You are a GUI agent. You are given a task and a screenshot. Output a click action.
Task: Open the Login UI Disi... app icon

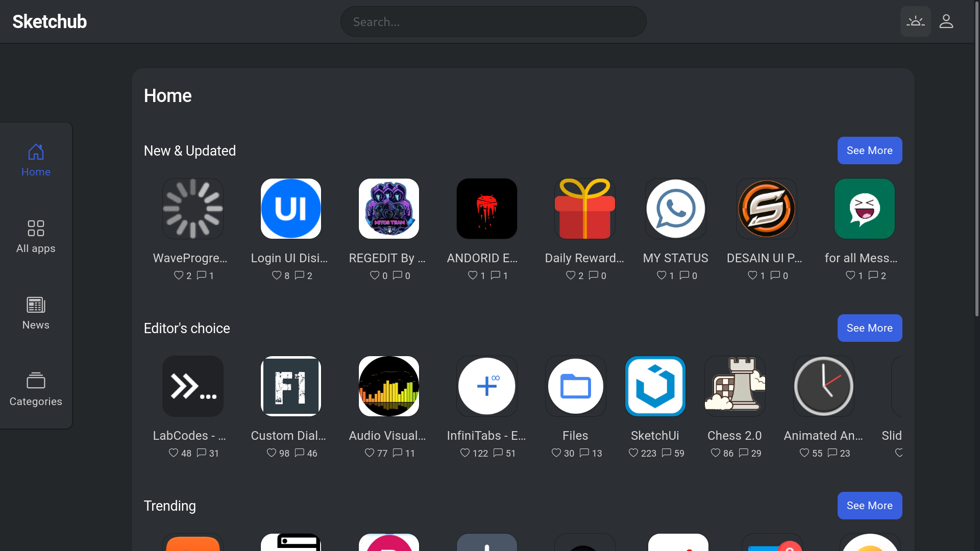click(291, 209)
